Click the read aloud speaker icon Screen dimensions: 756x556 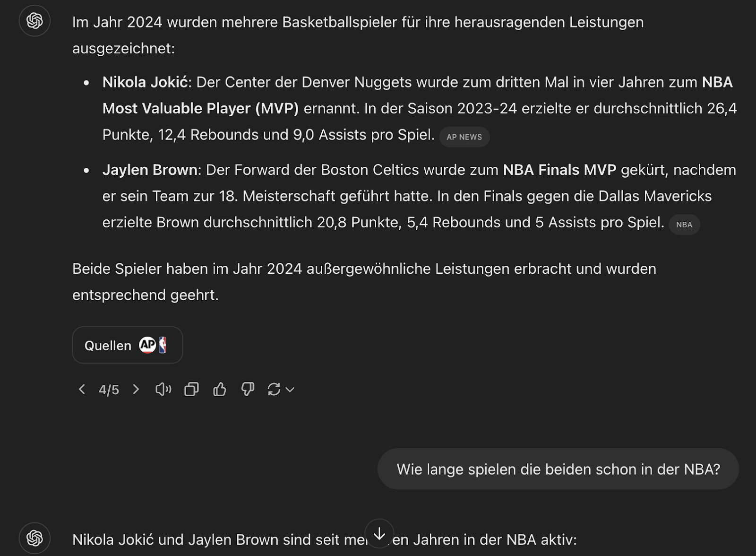163,389
